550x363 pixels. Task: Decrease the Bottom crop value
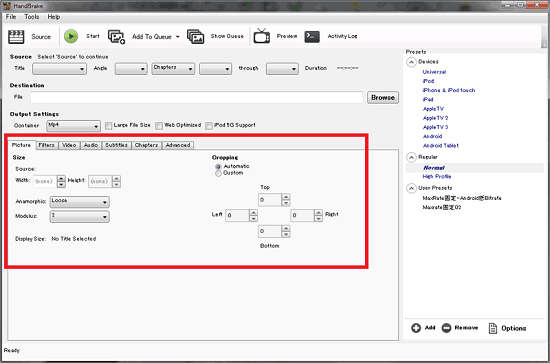point(286,234)
